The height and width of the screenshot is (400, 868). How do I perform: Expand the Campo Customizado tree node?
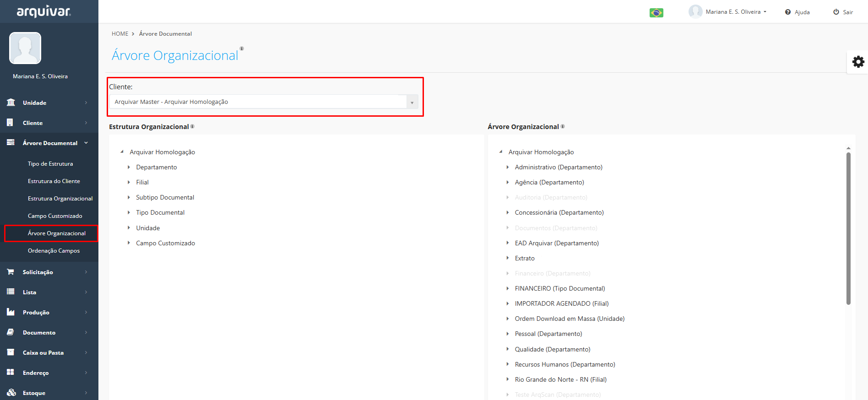tap(129, 243)
